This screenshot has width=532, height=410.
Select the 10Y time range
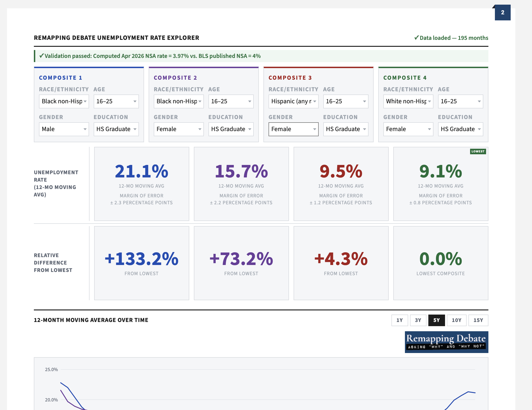click(x=456, y=320)
